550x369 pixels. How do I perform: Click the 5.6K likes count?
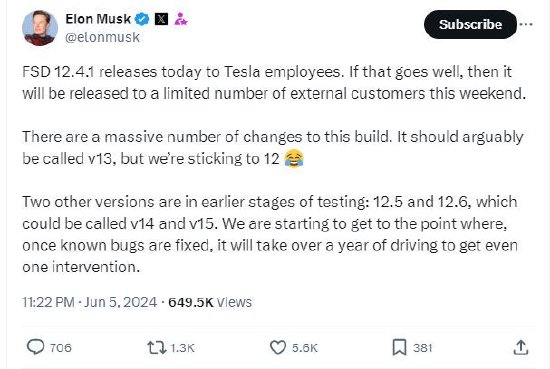coord(304,348)
